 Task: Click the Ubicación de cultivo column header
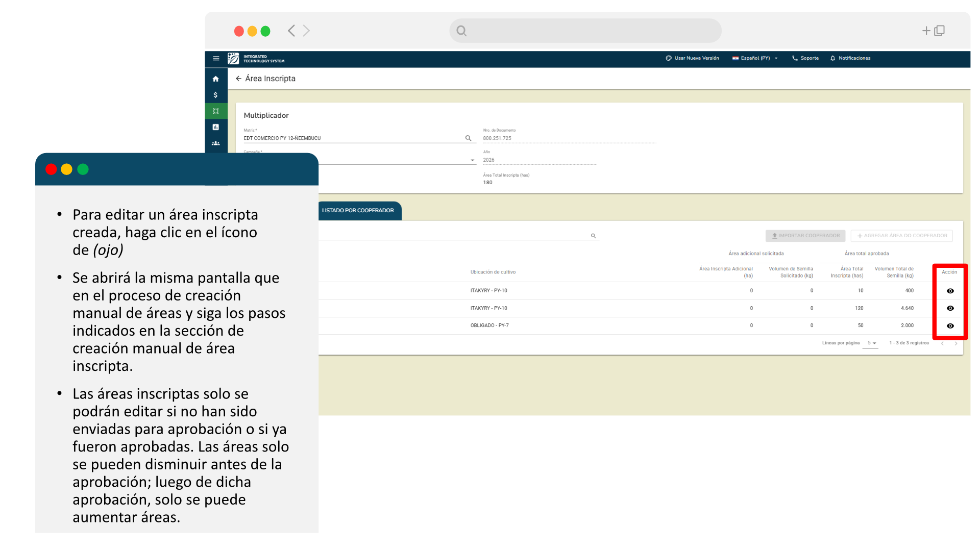pos(493,272)
